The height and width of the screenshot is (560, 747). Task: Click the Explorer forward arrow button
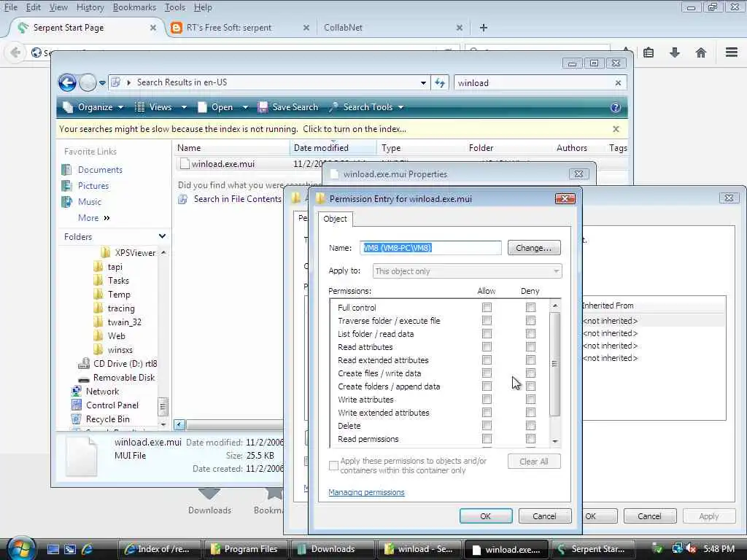88,83
